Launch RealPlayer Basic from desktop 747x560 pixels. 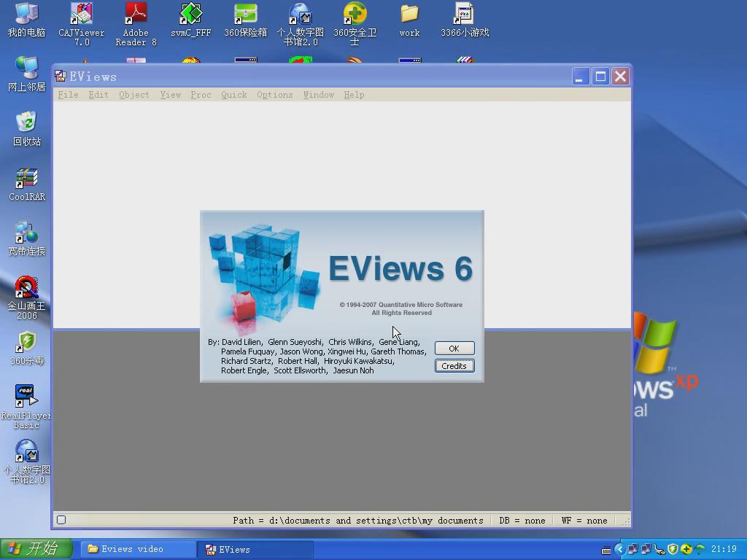point(26,406)
